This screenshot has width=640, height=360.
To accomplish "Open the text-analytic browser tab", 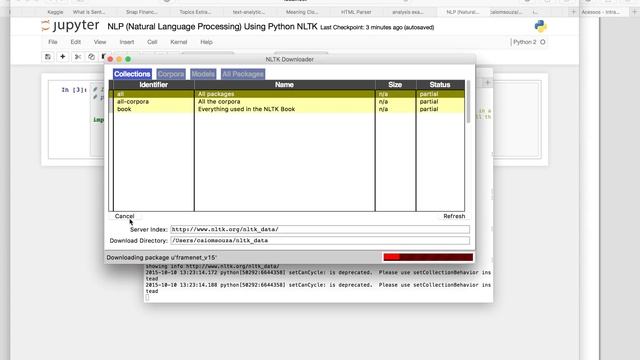I will coord(249,12).
